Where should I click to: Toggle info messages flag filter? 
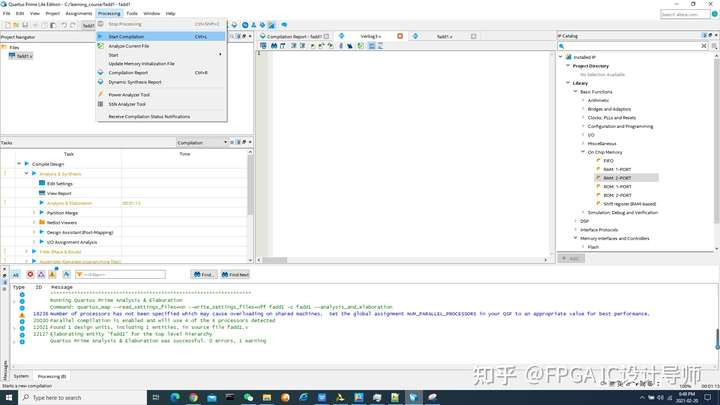tap(67, 275)
